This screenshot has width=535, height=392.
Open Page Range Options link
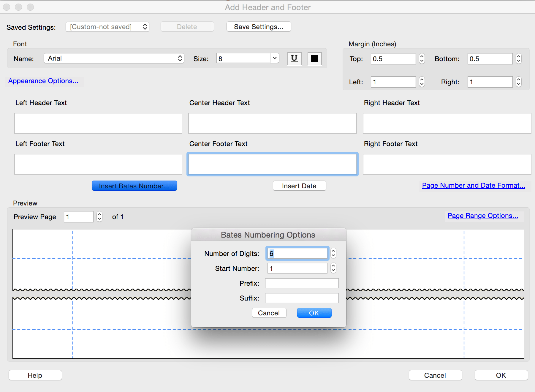pyautogui.click(x=482, y=216)
